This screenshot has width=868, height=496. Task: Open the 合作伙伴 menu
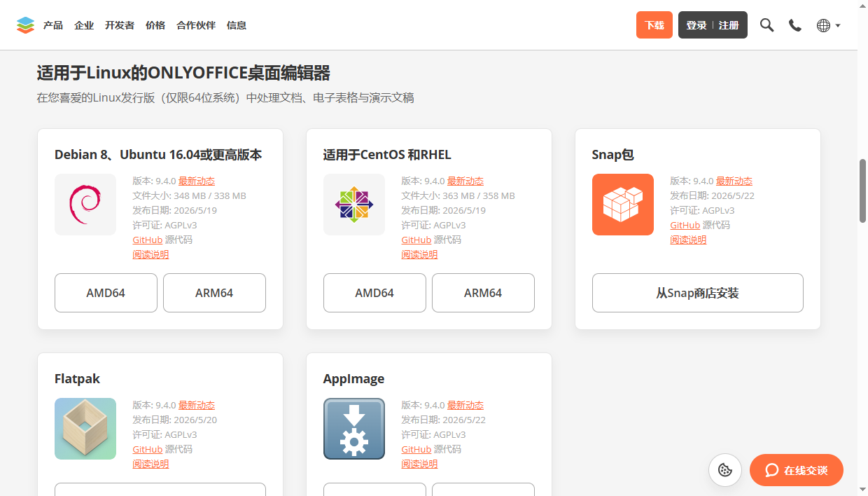pyautogui.click(x=196, y=25)
